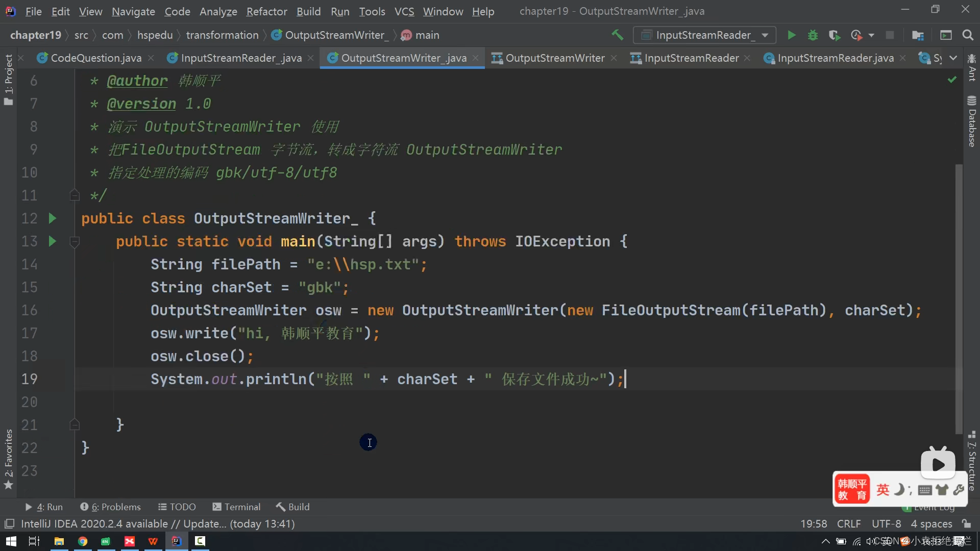The width and height of the screenshot is (980, 551).
Task: Click the run gutter arrow beside main method
Action: (x=52, y=241)
